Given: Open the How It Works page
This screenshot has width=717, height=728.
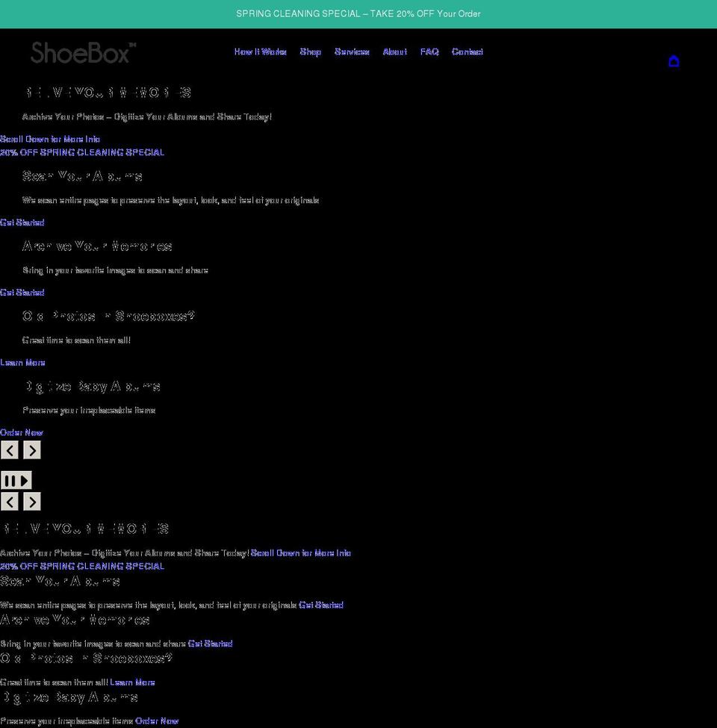Looking at the screenshot, I should click(260, 52).
